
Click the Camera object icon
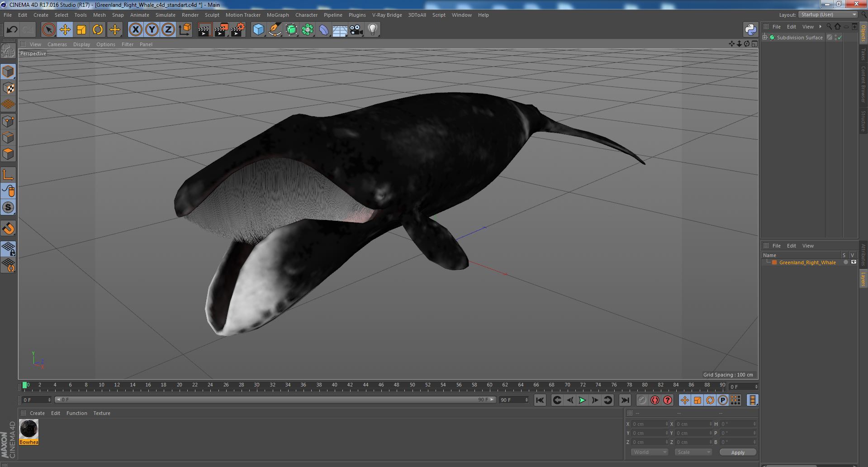pos(356,30)
